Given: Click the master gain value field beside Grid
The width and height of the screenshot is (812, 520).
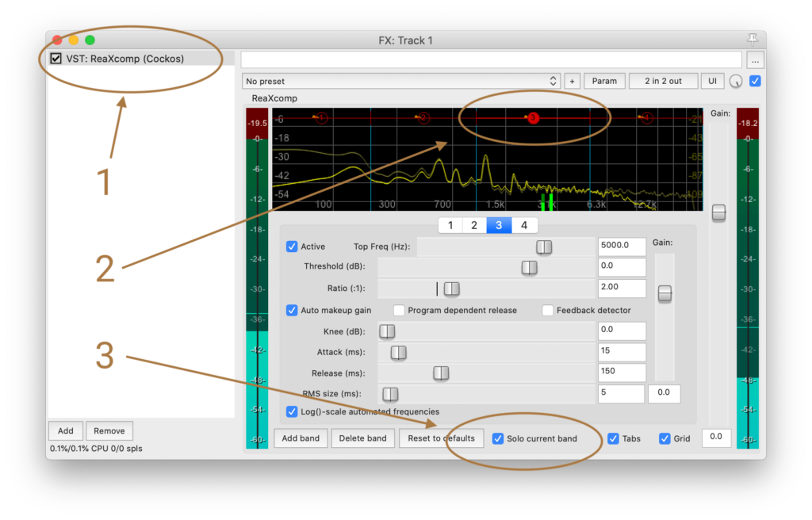Looking at the screenshot, I should point(716,438).
